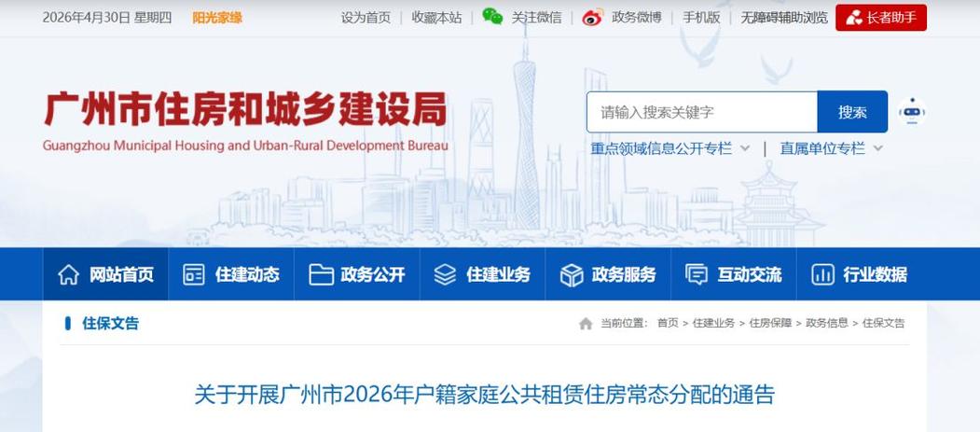Image resolution: width=980 pixels, height=432 pixels.
Task: Click the date text 2026年4月30日 星期四
Action: (x=107, y=18)
